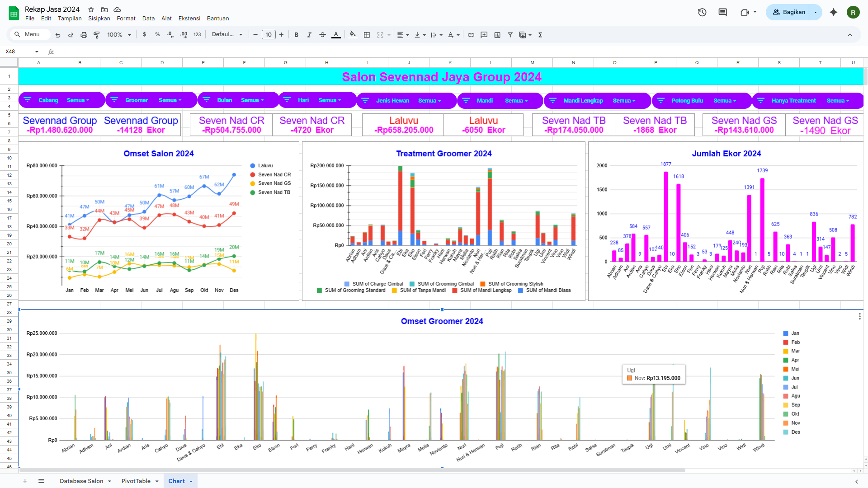868x488 pixels.
Task: Toggle bold formatting
Action: click(296, 35)
